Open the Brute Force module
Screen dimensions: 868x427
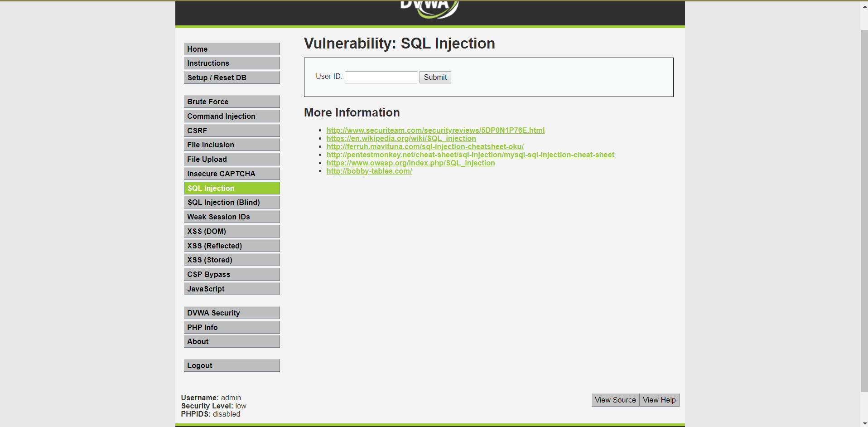[x=232, y=102]
